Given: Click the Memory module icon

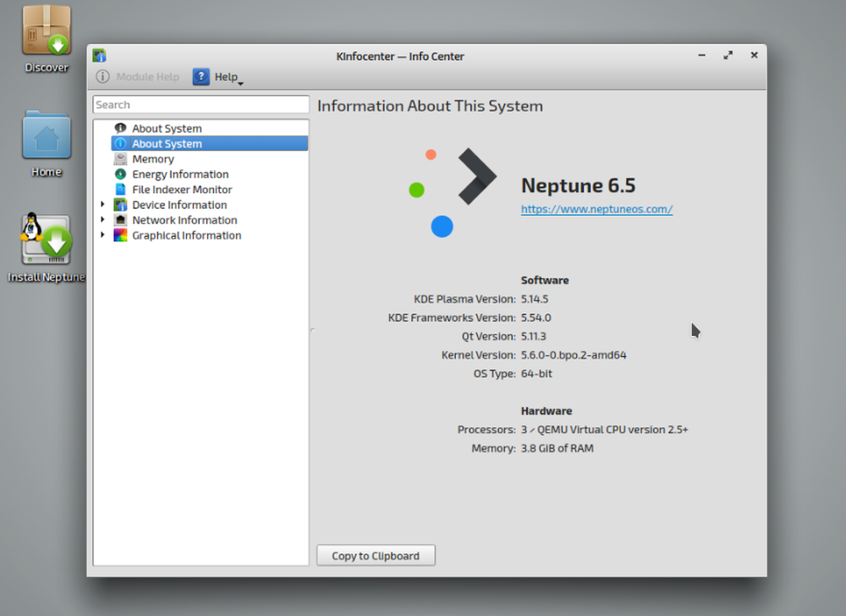Looking at the screenshot, I should (x=120, y=159).
